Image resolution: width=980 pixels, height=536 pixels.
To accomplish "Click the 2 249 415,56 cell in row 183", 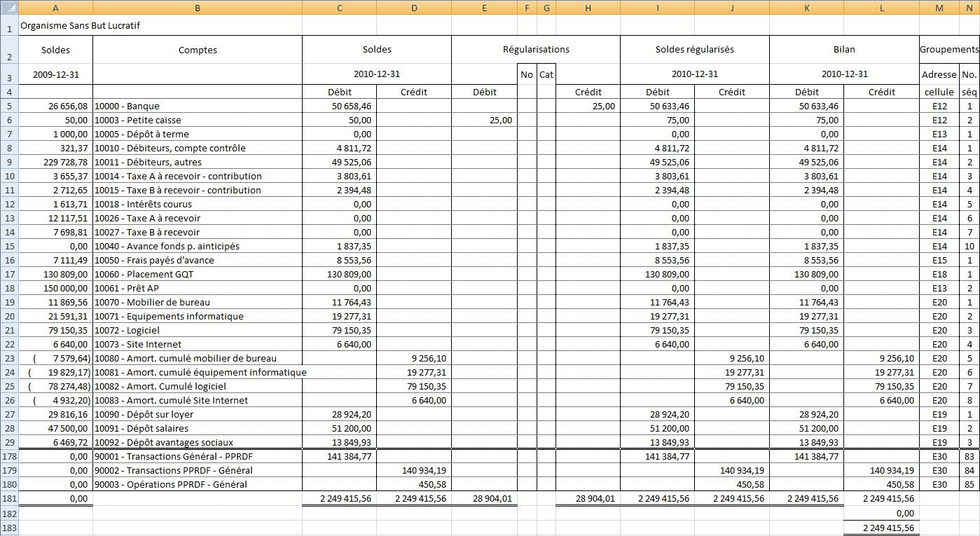I will 881,528.
